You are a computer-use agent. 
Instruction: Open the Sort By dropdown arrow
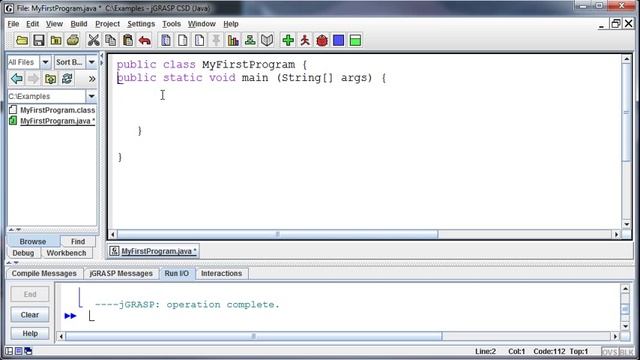[x=91, y=62]
